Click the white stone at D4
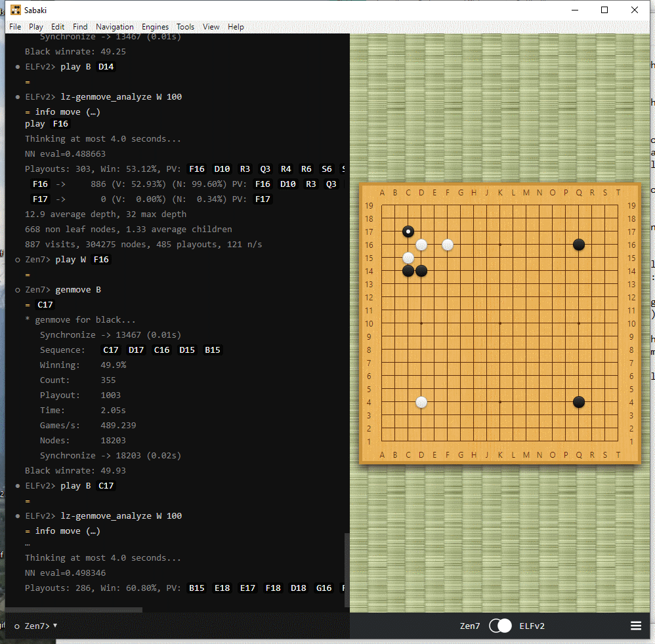 pos(421,402)
